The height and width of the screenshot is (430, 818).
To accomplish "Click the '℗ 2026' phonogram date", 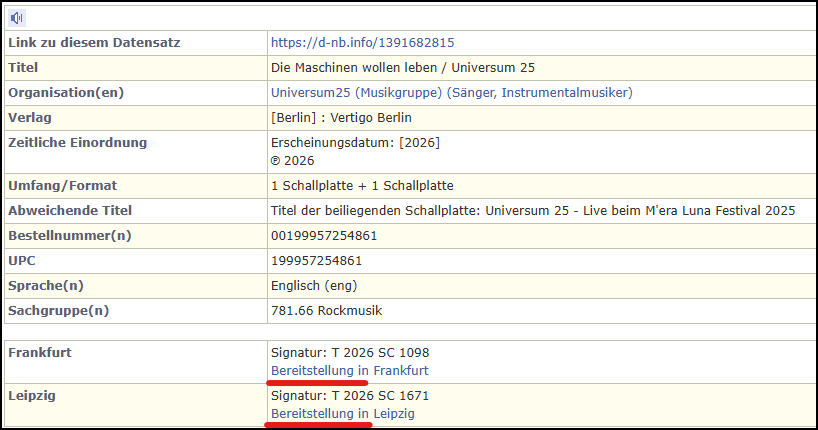I will [x=293, y=161].
